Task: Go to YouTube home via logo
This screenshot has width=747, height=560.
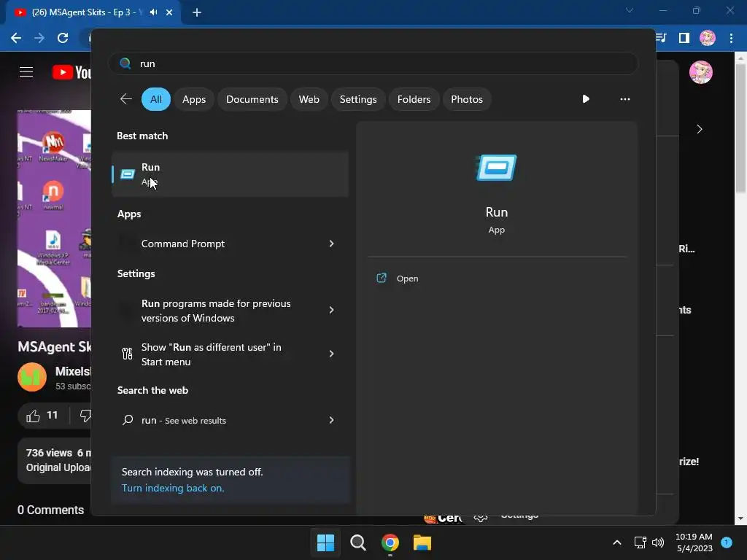Action: (71, 72)
